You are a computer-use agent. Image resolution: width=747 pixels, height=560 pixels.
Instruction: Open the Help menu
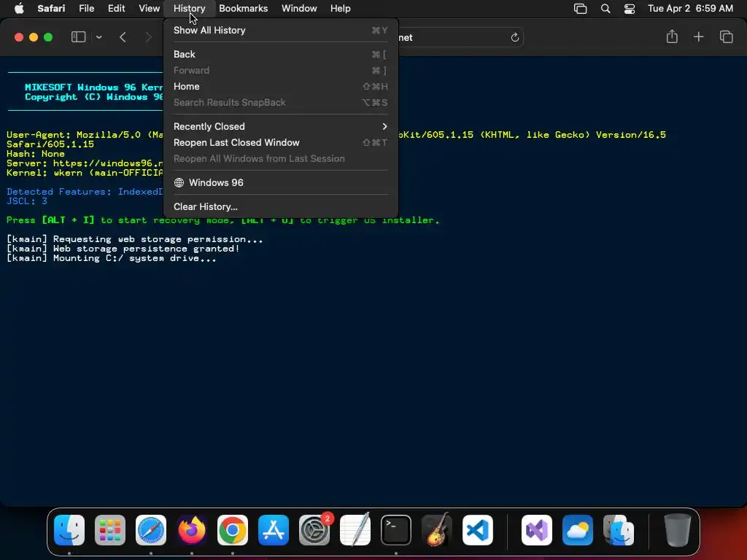[340, 9]
